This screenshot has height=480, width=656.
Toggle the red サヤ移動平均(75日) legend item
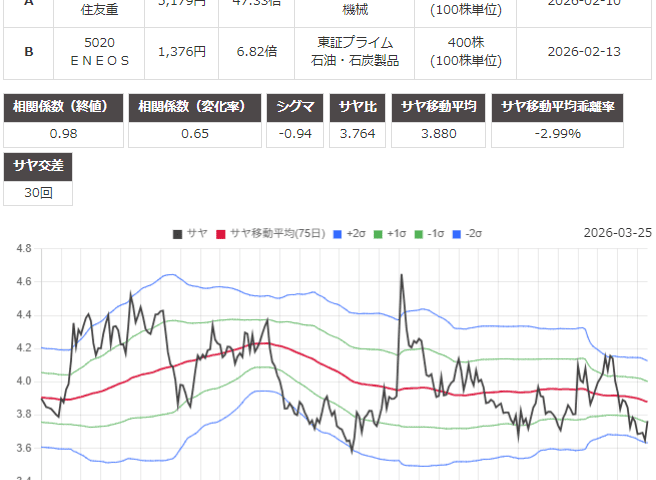pos(270,233)
